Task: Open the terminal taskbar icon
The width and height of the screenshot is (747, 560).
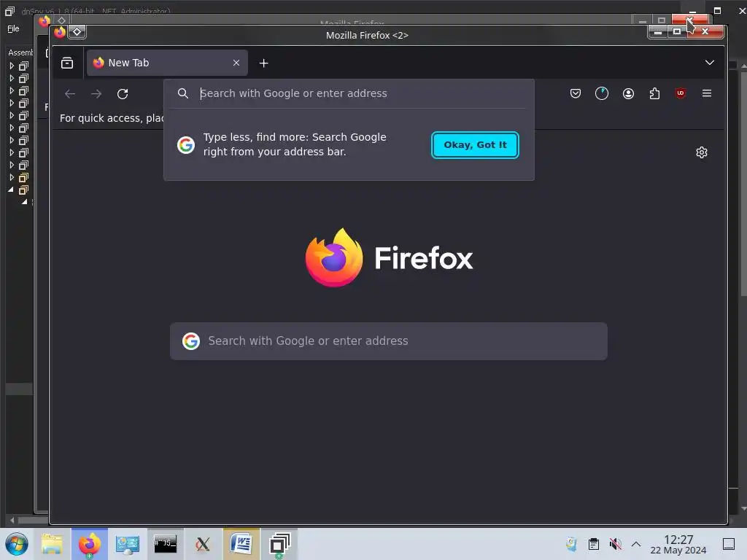Action: (x=166, y=544)
